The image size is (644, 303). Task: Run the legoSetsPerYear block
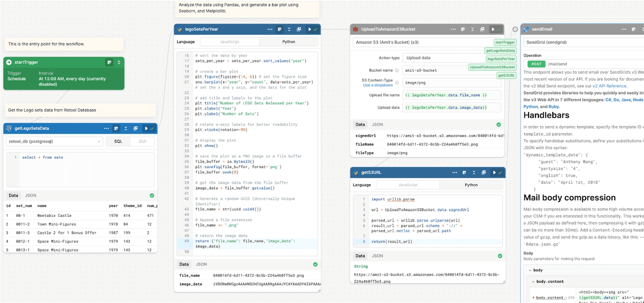pos(310,29)
